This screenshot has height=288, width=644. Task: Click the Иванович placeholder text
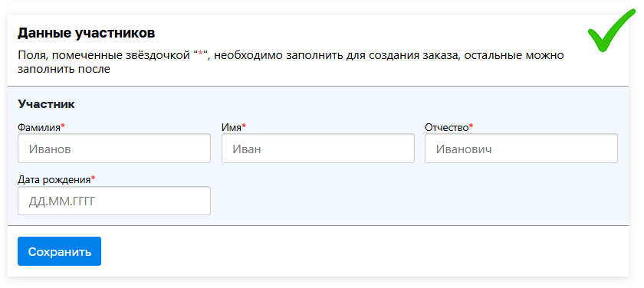pos(464,149)
